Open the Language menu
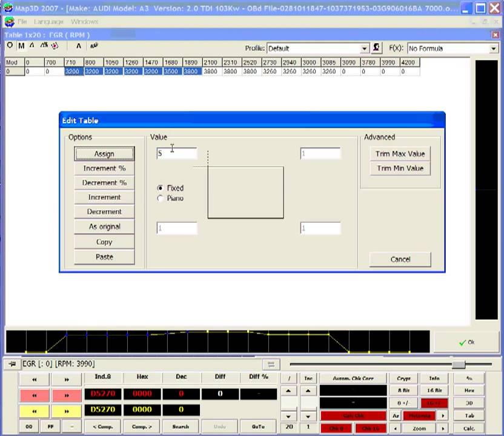The image size is (504, 436). click(x=48, y=22)
